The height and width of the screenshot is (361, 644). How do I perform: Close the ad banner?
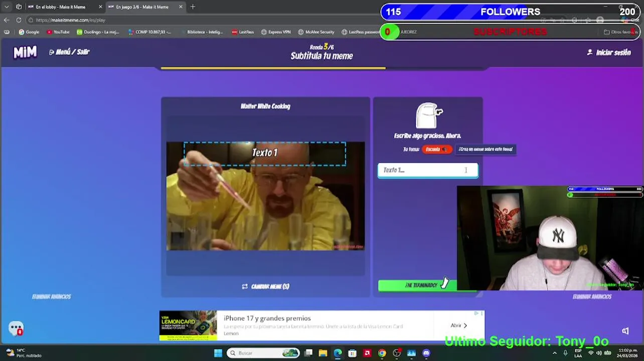[x=482, y=313]
